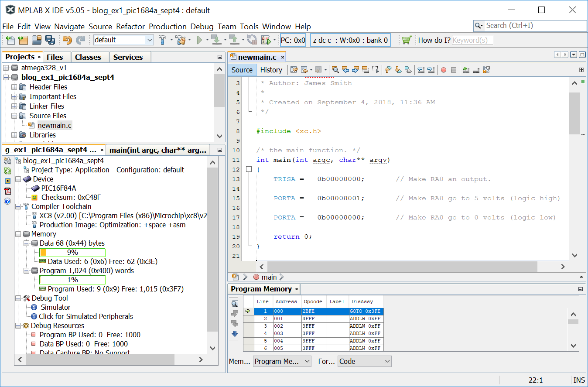Collapse the Device node in dashboard
This screenshot has height=387, width=588.
point(18,179)
